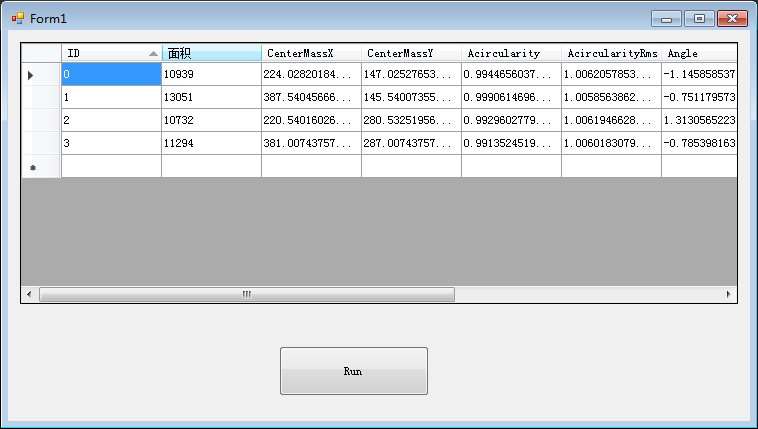
Task: Select the area cell 13051
Action: (211, 98)
